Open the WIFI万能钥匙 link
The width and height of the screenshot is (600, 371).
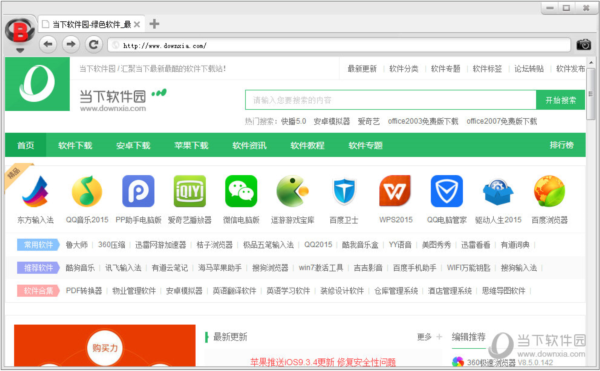click(468, 268)
